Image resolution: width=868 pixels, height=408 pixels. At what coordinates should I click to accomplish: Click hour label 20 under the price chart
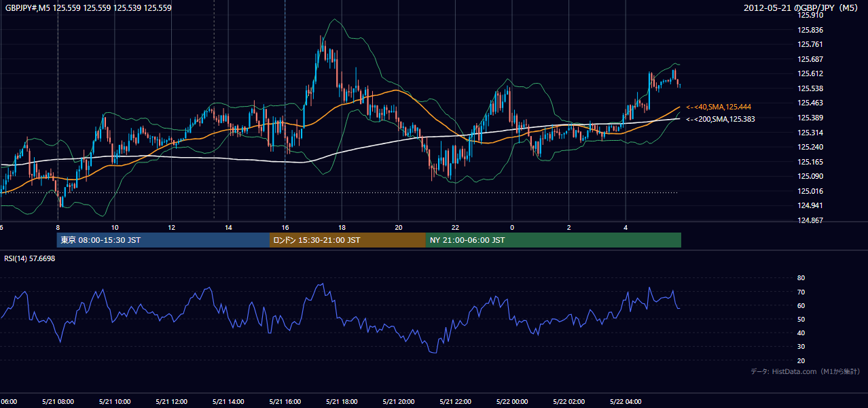click(x=399, y=227)
